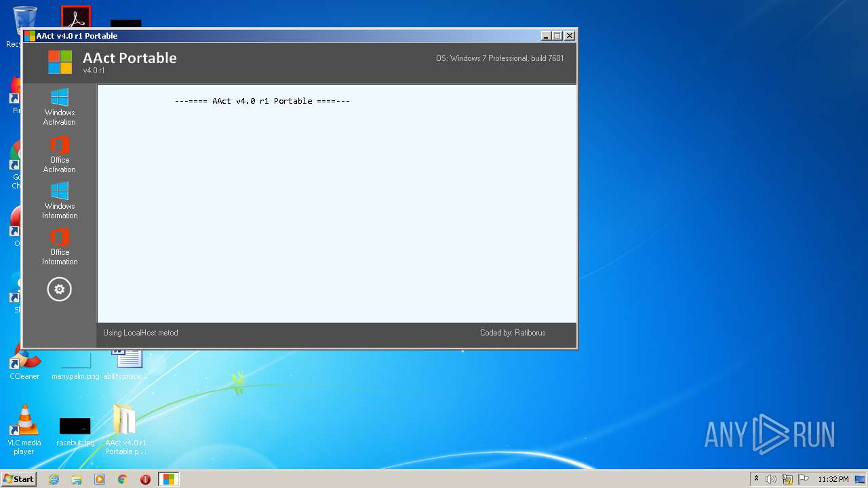This screenshot has height=488, width=868.
Task: Click the AAct Portable Windows logo
Action: click(x=60, y=62)
